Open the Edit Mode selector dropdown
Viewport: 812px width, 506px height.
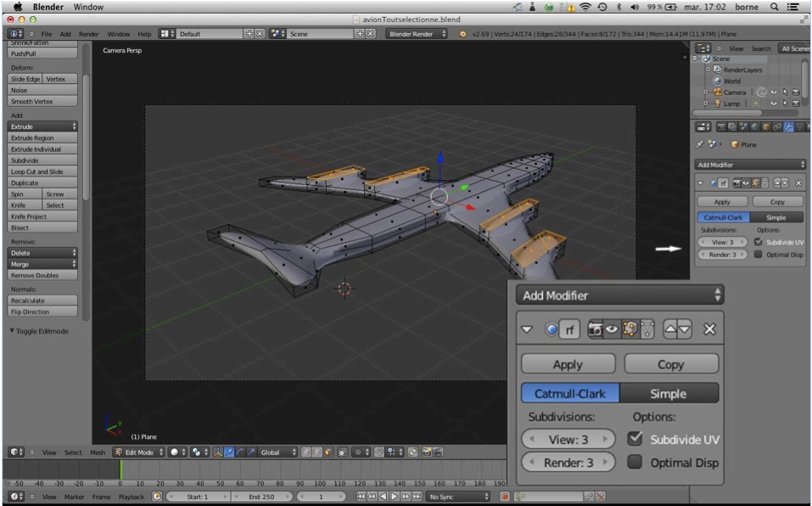tap(138, 453)
